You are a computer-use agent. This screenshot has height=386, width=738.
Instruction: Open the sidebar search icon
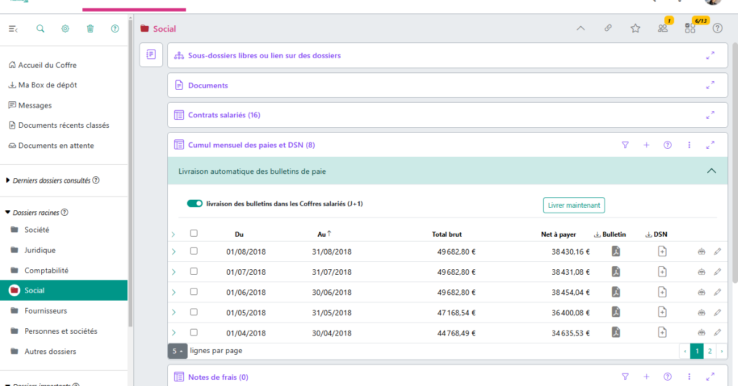coord(40,29)
